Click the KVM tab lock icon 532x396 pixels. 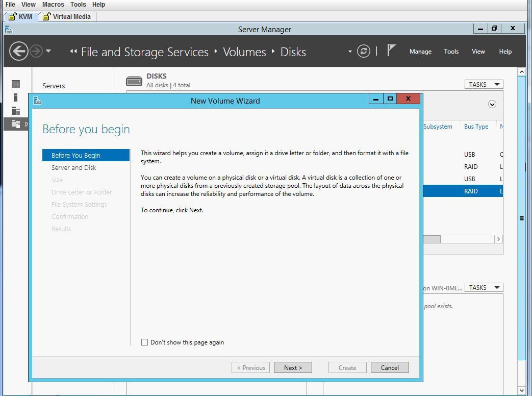tap(12, 17)
